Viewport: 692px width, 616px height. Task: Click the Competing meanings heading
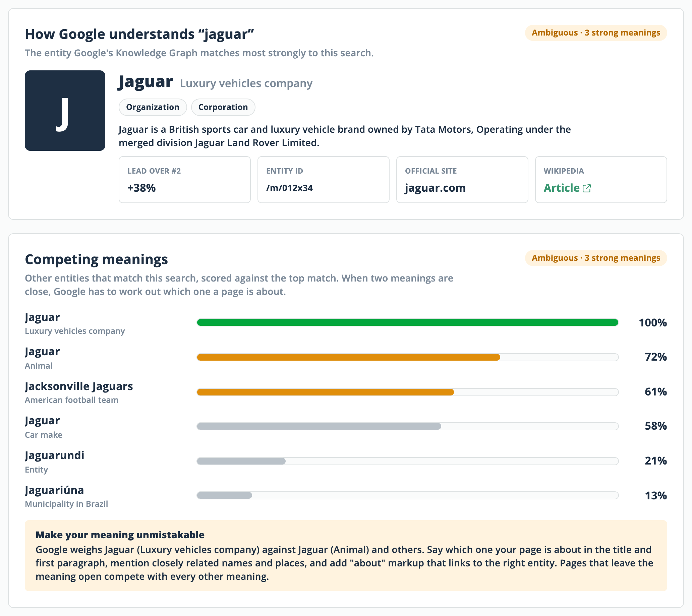[x=97, y=260]
